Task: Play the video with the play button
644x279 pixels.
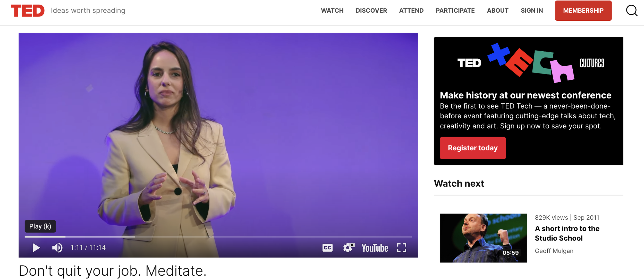Action: (x=36, y=248)
